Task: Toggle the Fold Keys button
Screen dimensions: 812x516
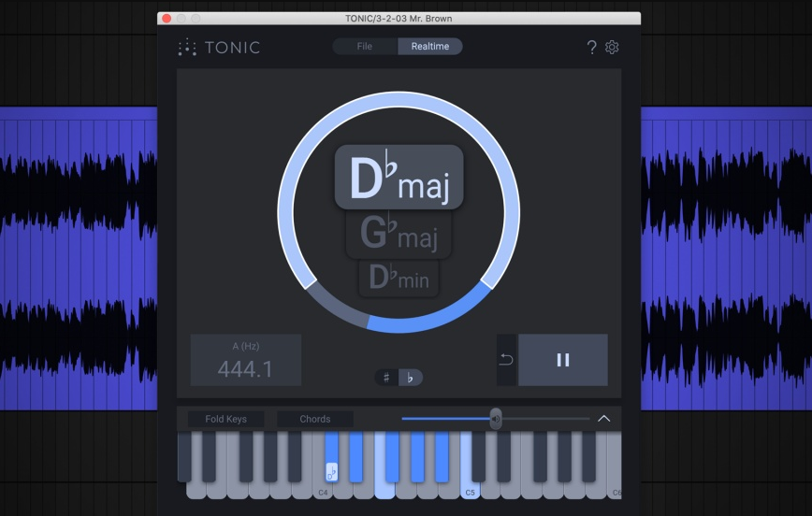Action: [x=225, y=419]
